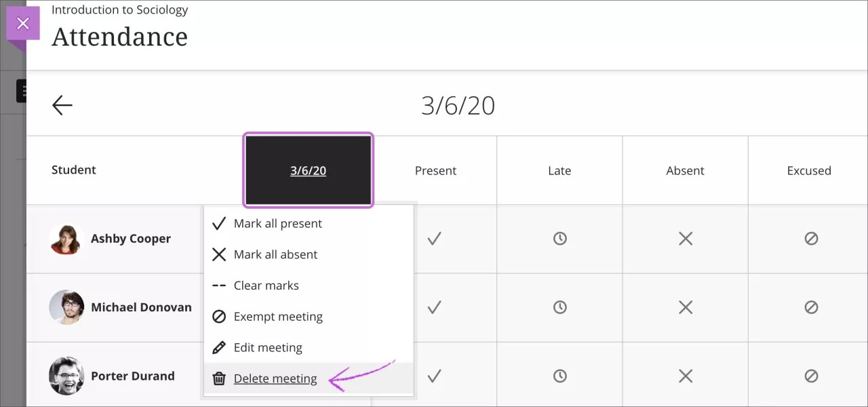Click the trash icon next to Delete meeting
The image size is (868, 407).
218,379
